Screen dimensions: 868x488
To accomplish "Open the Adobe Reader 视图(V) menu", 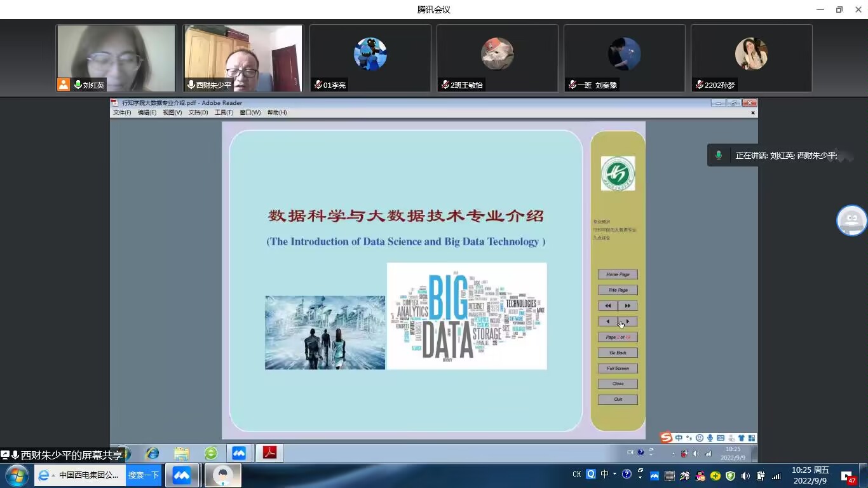I will click(172, 112).
